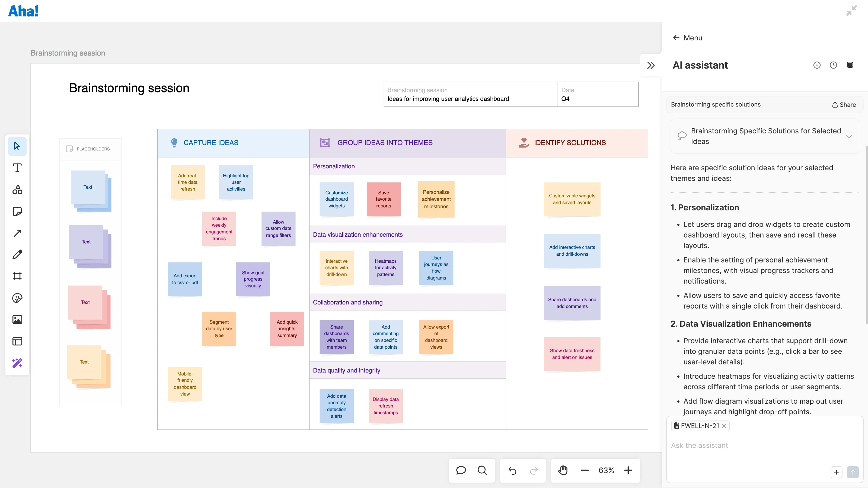Collapse the AI assistant sidebar with double-chevron
868x488 pixels.
coord(651,65)
